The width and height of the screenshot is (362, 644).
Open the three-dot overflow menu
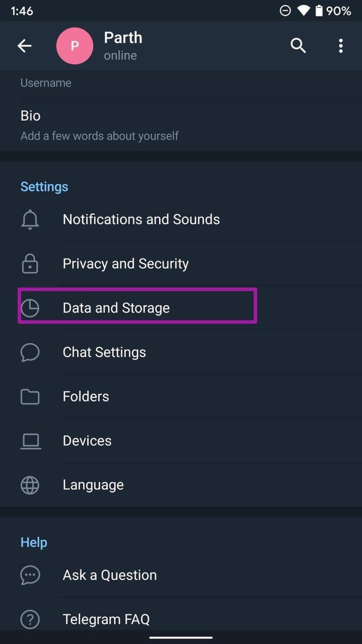(x=341, y=46)
